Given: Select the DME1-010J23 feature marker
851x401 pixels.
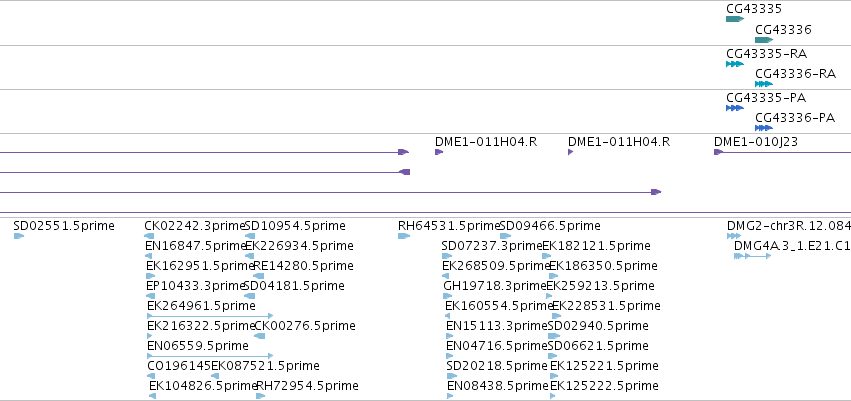Looking at the screenshot, I should (x=719, y=152).
